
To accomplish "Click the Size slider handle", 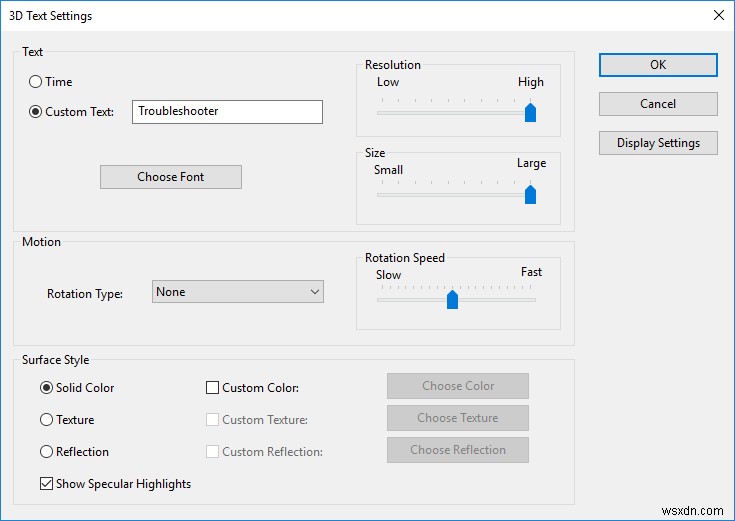I will tap(530, 194).
